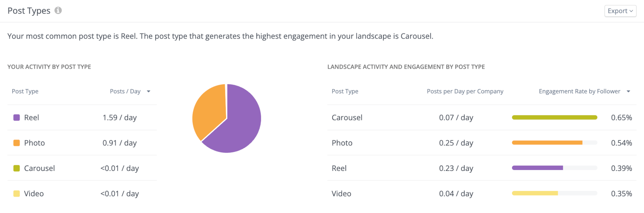
Task: Click the olive Carousel legend square
Action: point(16,168)
